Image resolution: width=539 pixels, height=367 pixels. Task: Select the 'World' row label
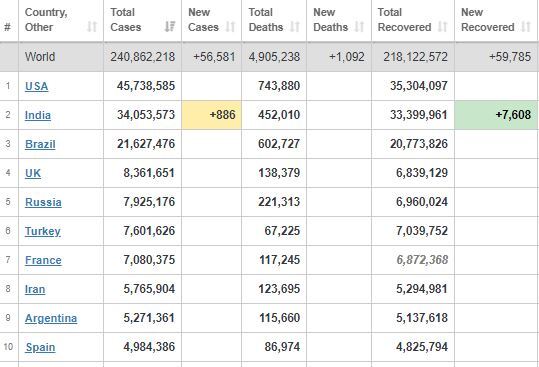40,57
